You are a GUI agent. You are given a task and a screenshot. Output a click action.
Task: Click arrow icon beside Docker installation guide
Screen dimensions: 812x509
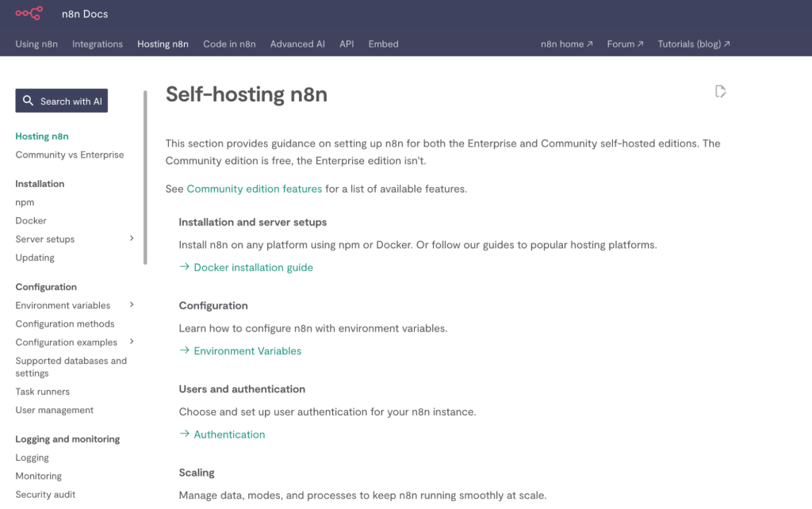[x=185, y=267]
